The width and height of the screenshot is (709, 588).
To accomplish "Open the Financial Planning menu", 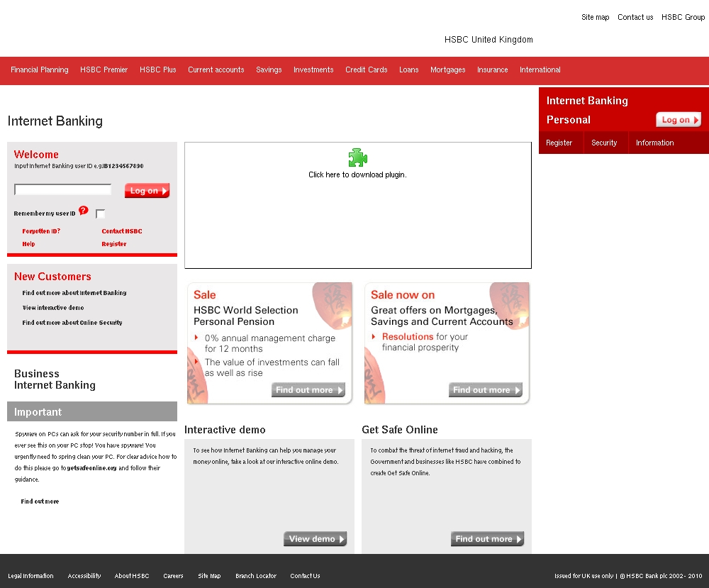I will pyautogui.click(x=39, y=70).
